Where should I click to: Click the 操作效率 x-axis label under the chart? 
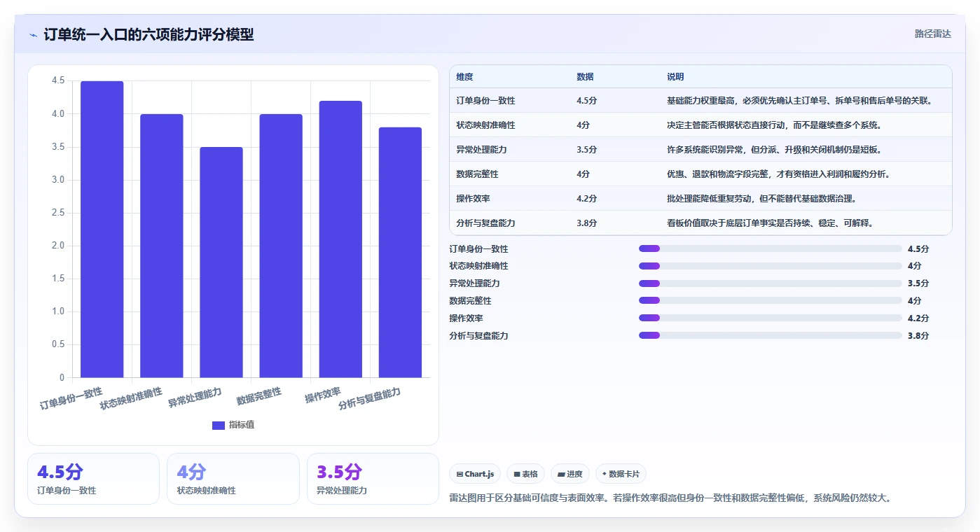(323, 395)
